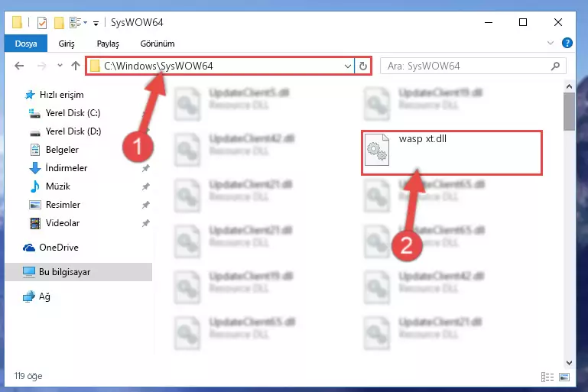Switch to large icons view using the status bar icon
Viewport: 588px width, 392px height.
(x=564, y=377)
